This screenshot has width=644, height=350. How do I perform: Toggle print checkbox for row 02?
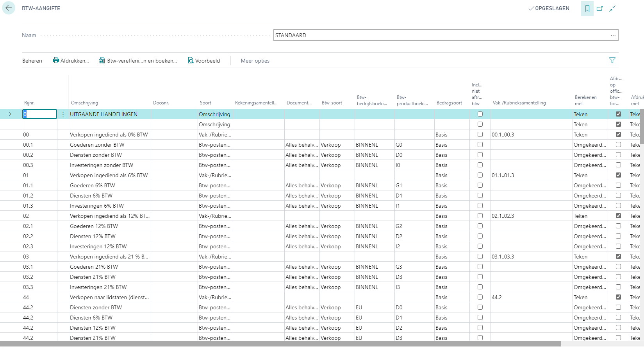(618, 216)
